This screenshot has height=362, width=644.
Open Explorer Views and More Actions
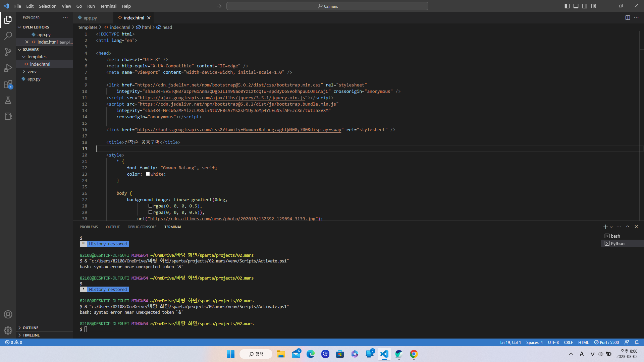click(x=65, y=18)
